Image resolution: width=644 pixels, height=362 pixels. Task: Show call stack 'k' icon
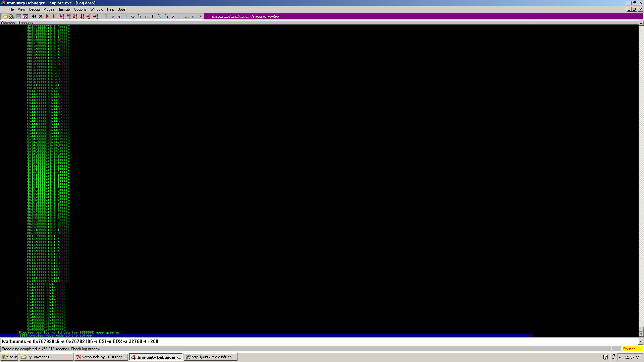pyautogui.click(x=160, y=16)
